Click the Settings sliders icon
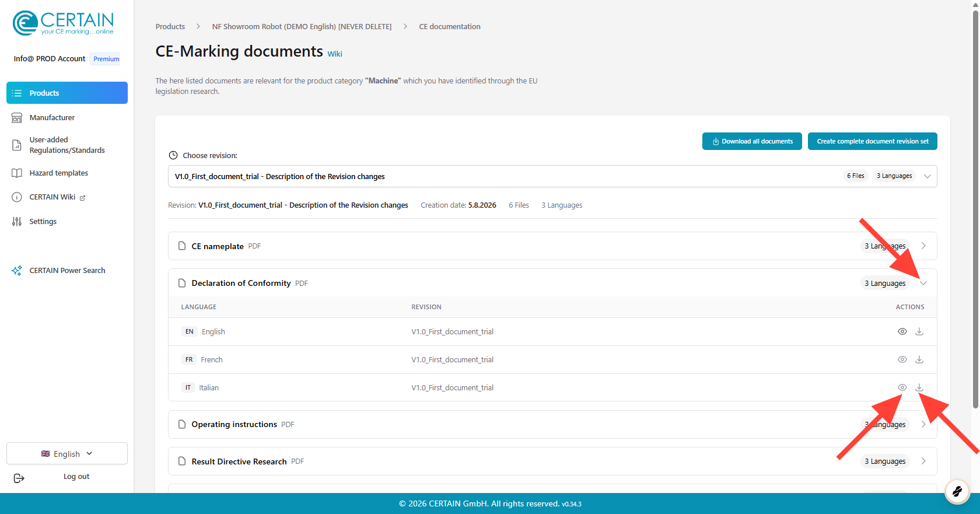The height and width of the screenshot is (514, 980). [x=17, y=222]
